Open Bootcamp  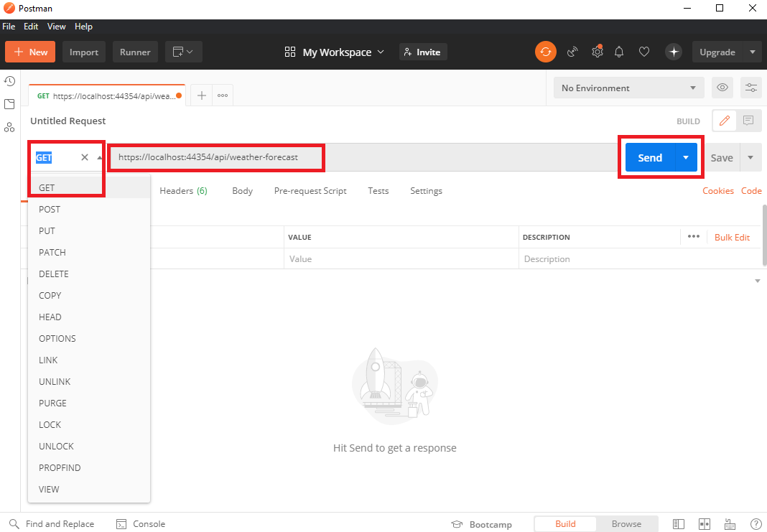[481, 524]
